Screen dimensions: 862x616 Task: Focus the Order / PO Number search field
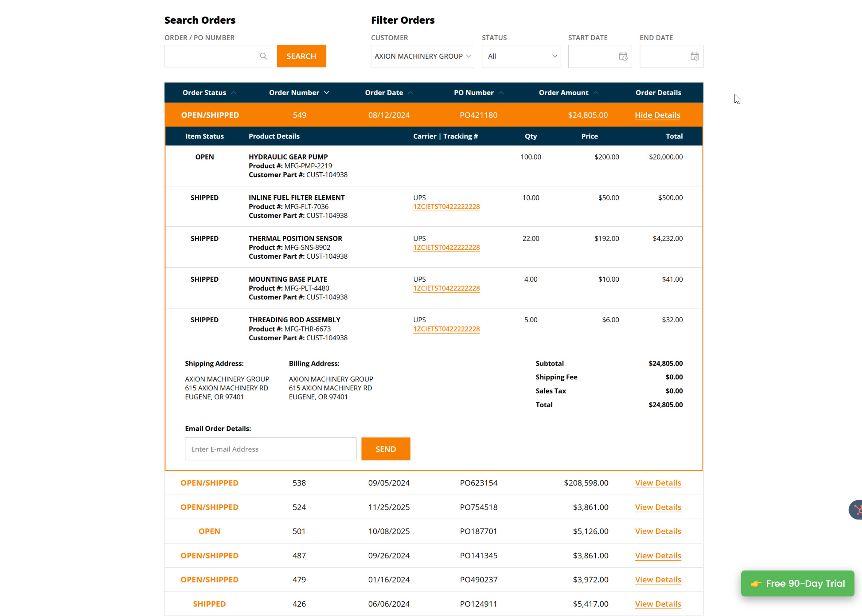pyautogui.click(x=218, y=56)
